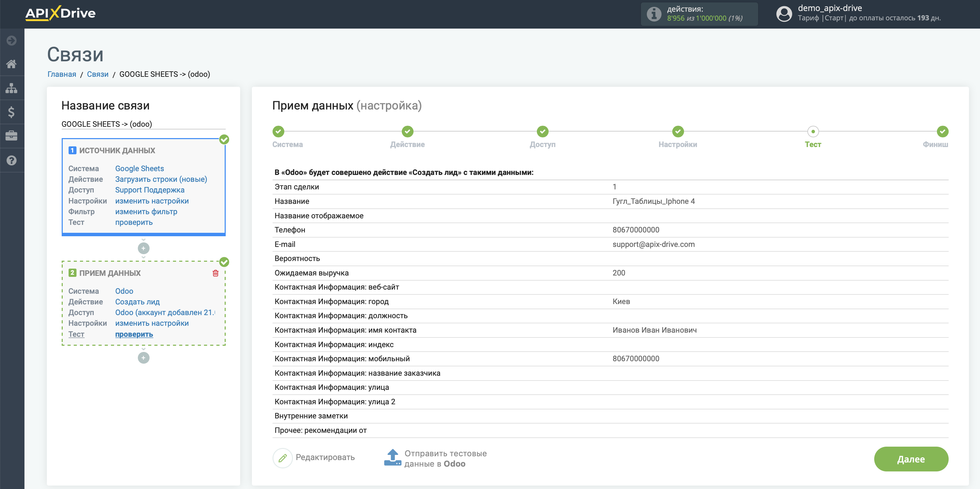
Task: Select the support@apix-drive.com value
Action: (x=653, y=244)
